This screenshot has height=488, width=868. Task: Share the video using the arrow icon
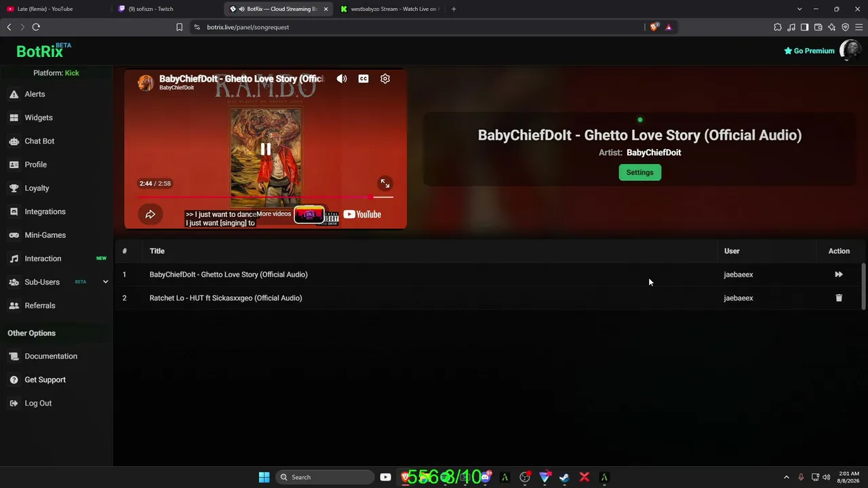point(151,214)
